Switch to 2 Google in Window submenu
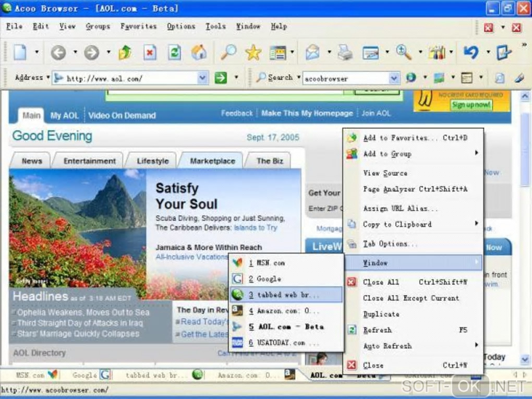Viewport: 532px width, 399px height. 286,279
